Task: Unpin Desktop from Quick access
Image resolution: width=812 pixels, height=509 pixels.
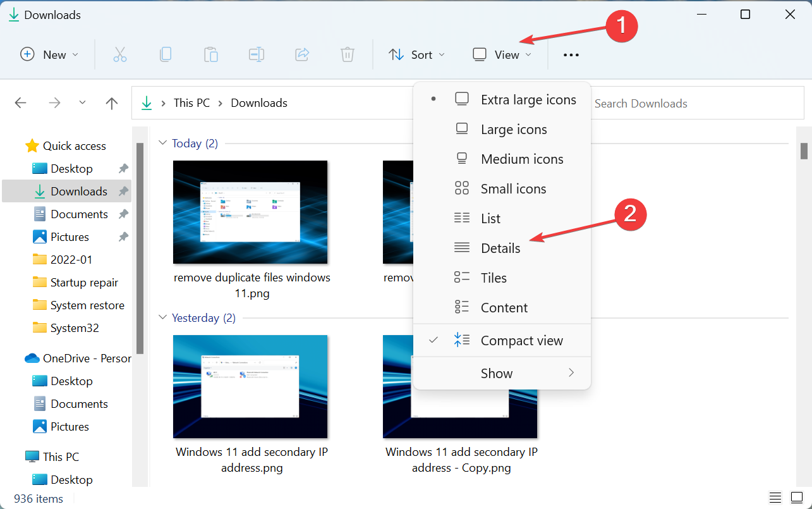Action: [123, 168]
